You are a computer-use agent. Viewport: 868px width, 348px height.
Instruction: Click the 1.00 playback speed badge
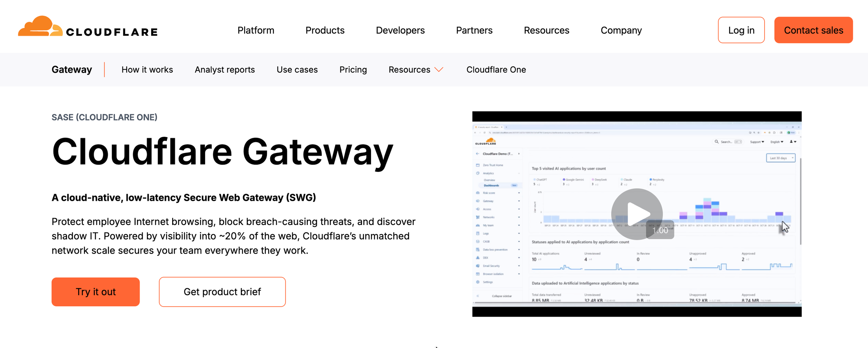[x=660, y=230]
